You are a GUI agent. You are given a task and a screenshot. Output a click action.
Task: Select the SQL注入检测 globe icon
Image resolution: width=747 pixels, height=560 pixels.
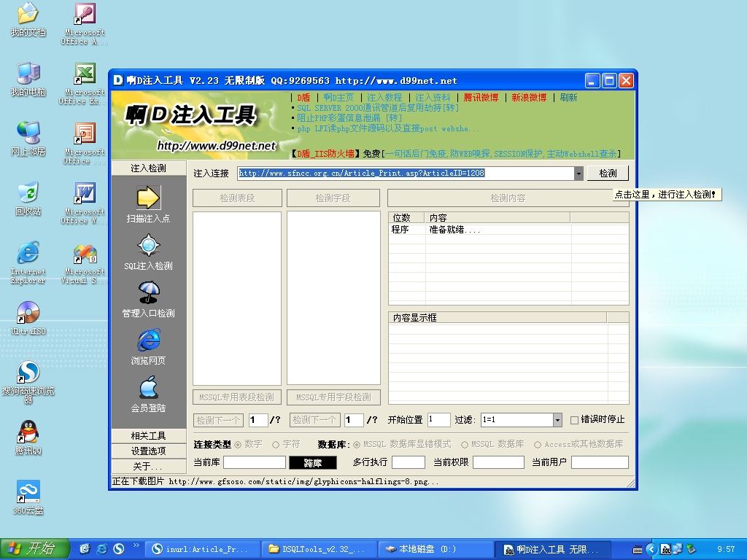tap(149, 245)
